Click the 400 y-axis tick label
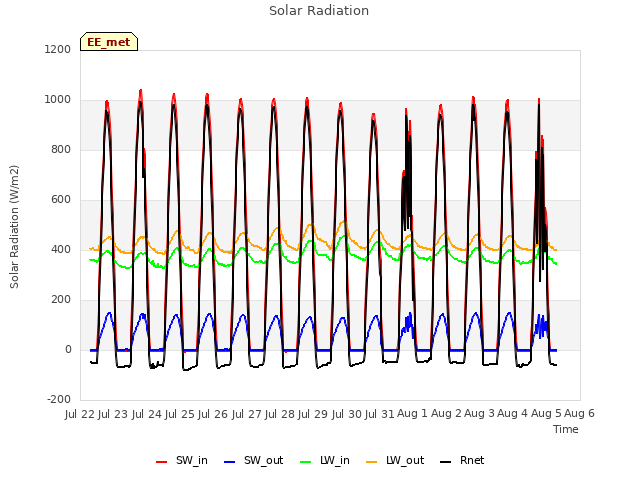Screen dimensions: 640x480 (61, 249)
